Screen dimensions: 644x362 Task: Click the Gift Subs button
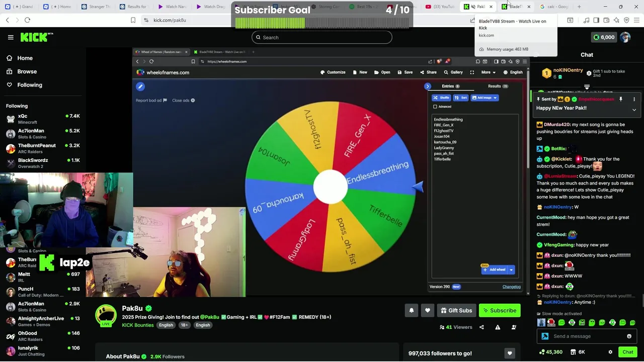coord(456,310)
